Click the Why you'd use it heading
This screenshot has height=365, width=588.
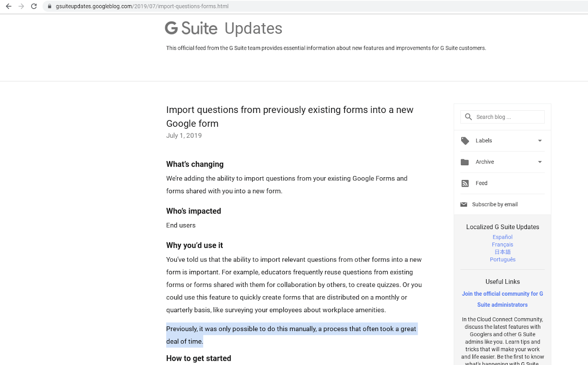coord(195,245)
